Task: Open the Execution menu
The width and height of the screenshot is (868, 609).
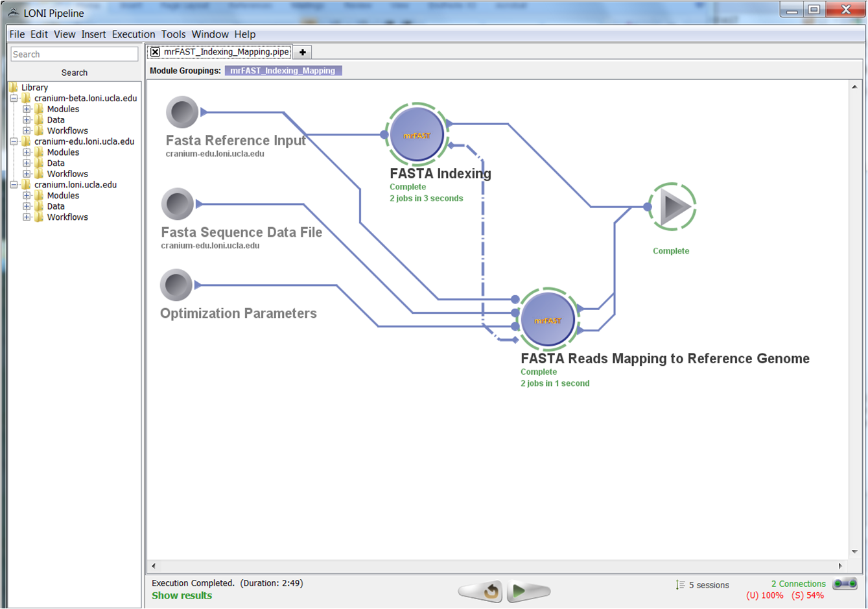Action: pyautogui.click(x=133, y=34)
